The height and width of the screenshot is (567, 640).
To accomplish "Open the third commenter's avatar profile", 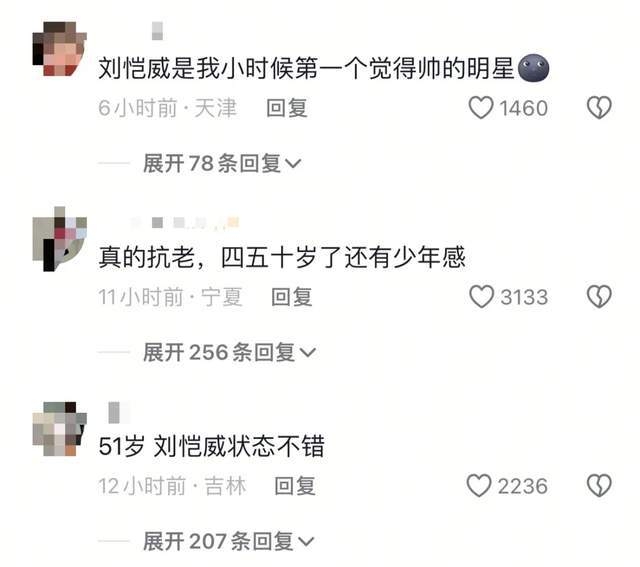I will [60, 429].
